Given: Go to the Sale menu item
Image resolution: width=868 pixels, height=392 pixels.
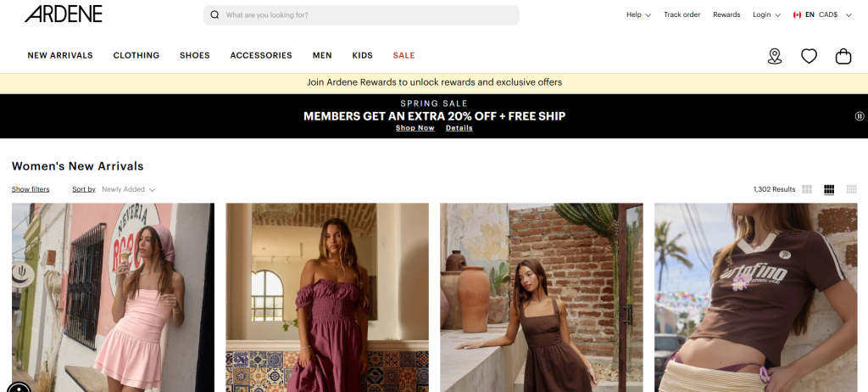Looking at the screenshot, I should 403,55.
